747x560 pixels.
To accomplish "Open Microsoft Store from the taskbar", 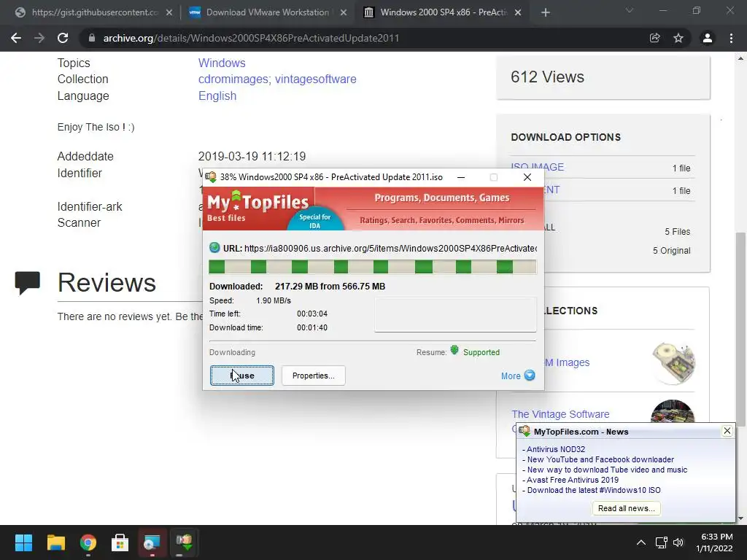I will [x=120, y=542].
